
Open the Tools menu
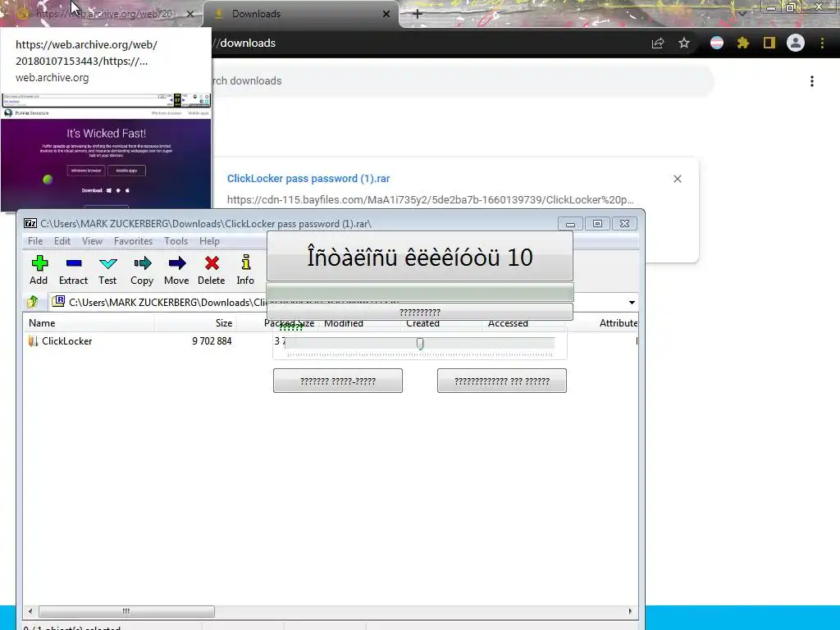(x=176, y=241)
